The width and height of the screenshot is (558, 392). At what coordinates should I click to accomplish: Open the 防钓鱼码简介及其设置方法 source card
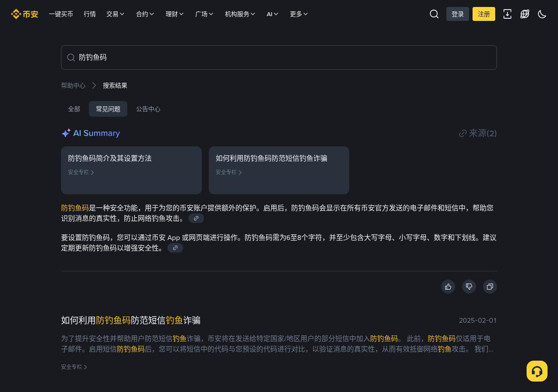tap(131, 170)
